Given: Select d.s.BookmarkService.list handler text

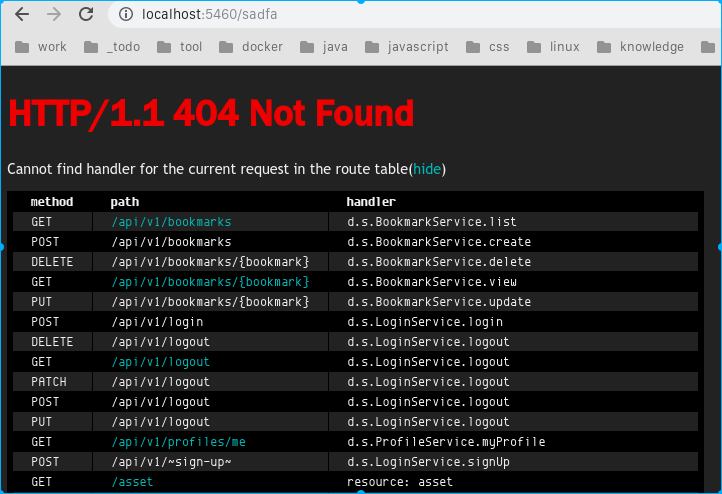Looking at the screenshot, I should coord(432,222).
